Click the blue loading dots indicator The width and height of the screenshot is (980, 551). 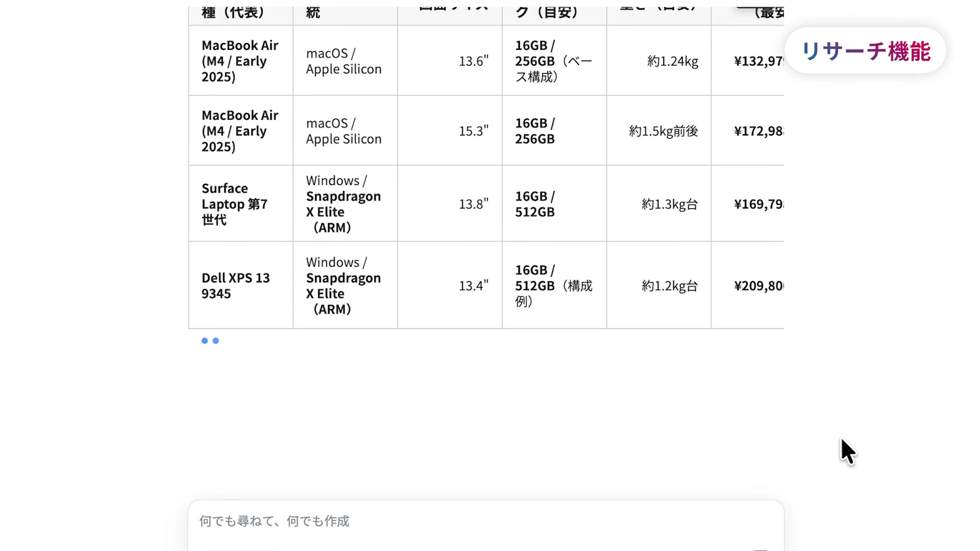210,341
